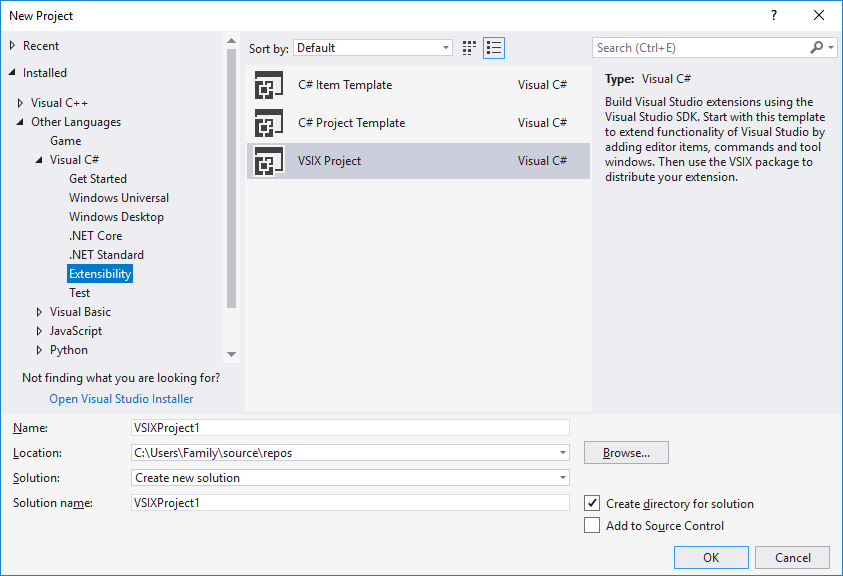The image size is (843, 576).
Task: Select the C# Item Template text
Action: coord(345,85)
